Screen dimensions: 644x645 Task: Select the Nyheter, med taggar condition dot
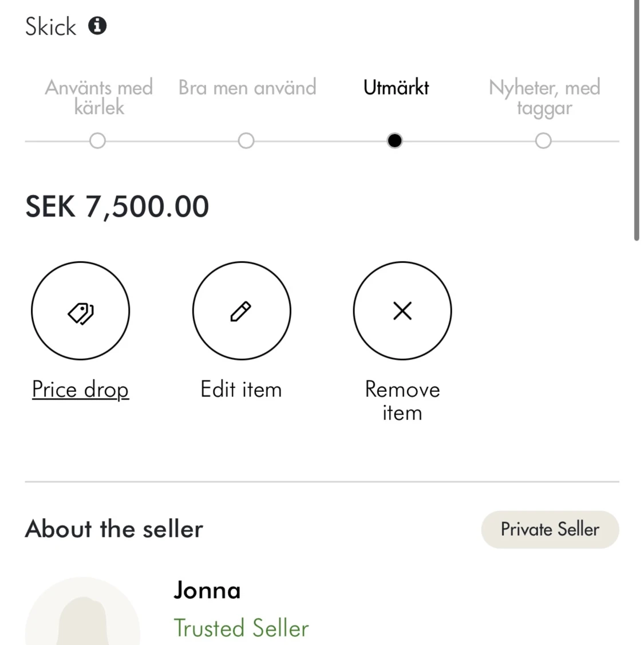[x=543, y=141]
